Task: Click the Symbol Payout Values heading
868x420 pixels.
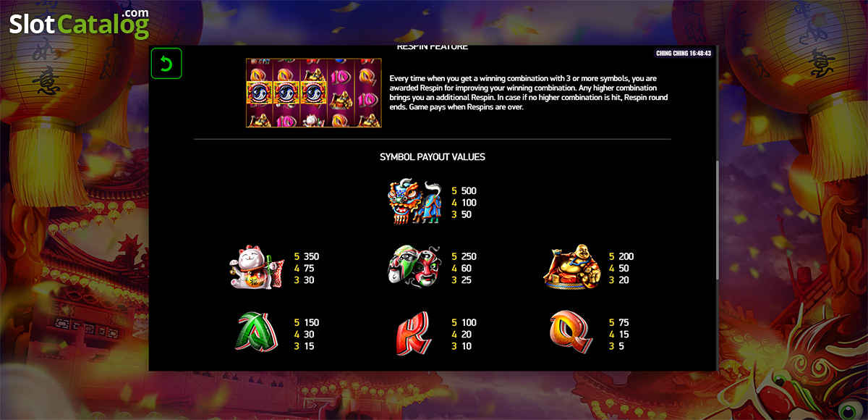Action: point(433,156)
